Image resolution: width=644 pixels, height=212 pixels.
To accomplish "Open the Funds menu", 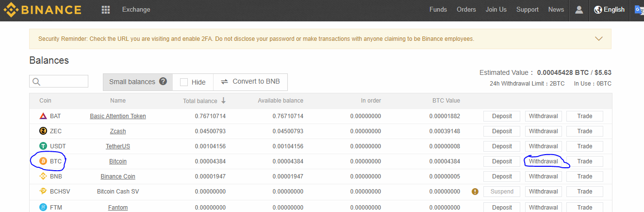I will click(x=438, y=10).
